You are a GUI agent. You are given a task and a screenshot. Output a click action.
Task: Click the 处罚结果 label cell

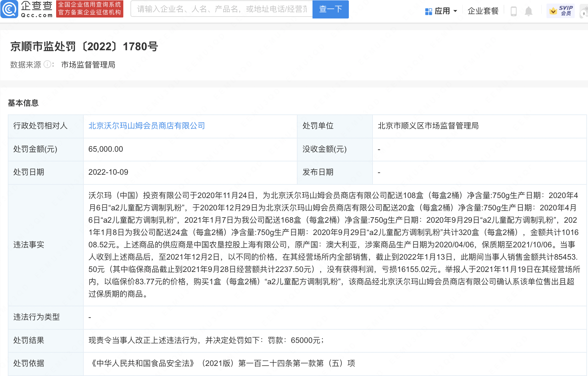click(x=46, y=341)
